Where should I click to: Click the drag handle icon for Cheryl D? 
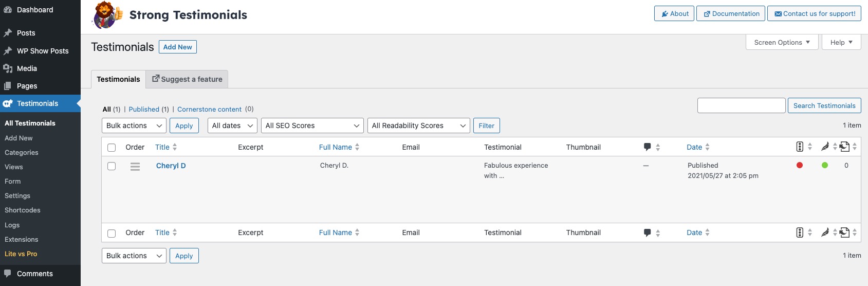(135, 166)
